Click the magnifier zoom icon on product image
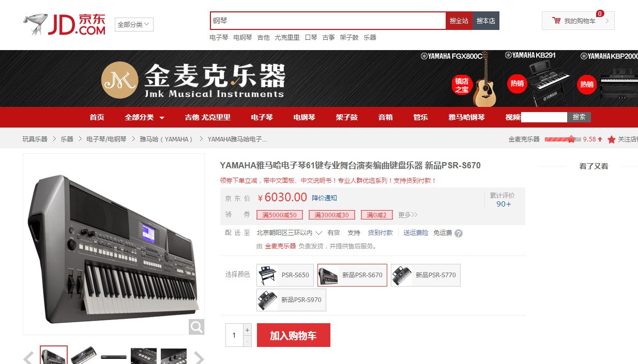638x364 pixels. (196, 326)
